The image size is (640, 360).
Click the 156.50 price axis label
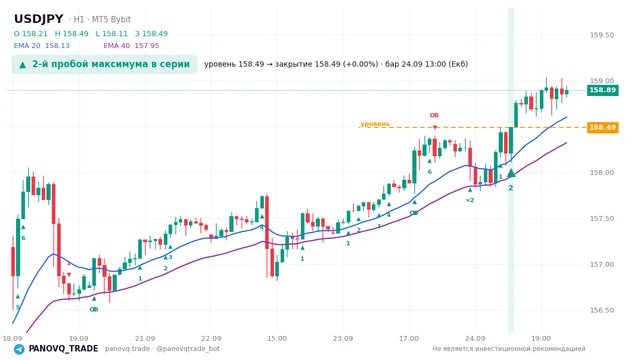pyautogui.click(x=602, y=311)
